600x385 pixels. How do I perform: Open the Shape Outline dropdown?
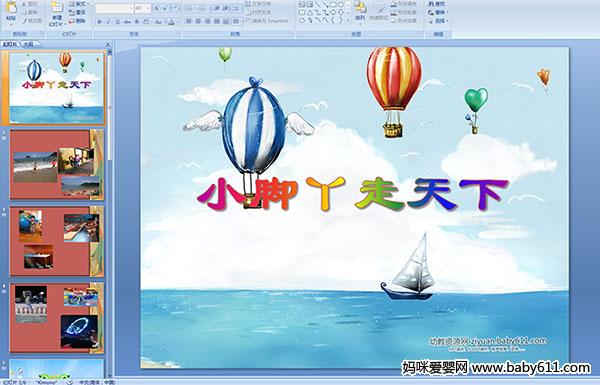(x=407, y=12)
